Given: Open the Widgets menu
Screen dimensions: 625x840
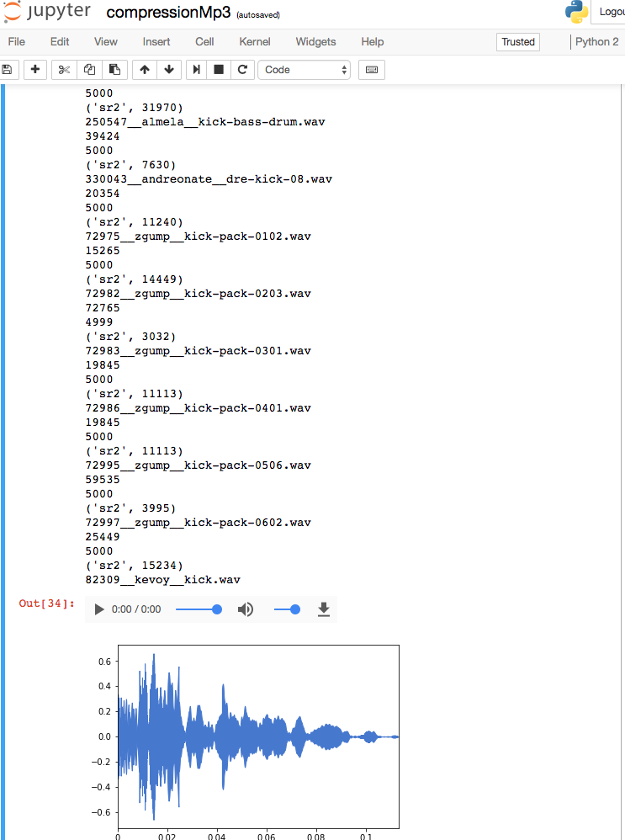Looking at the screenshot, I should tap(316, 42).
